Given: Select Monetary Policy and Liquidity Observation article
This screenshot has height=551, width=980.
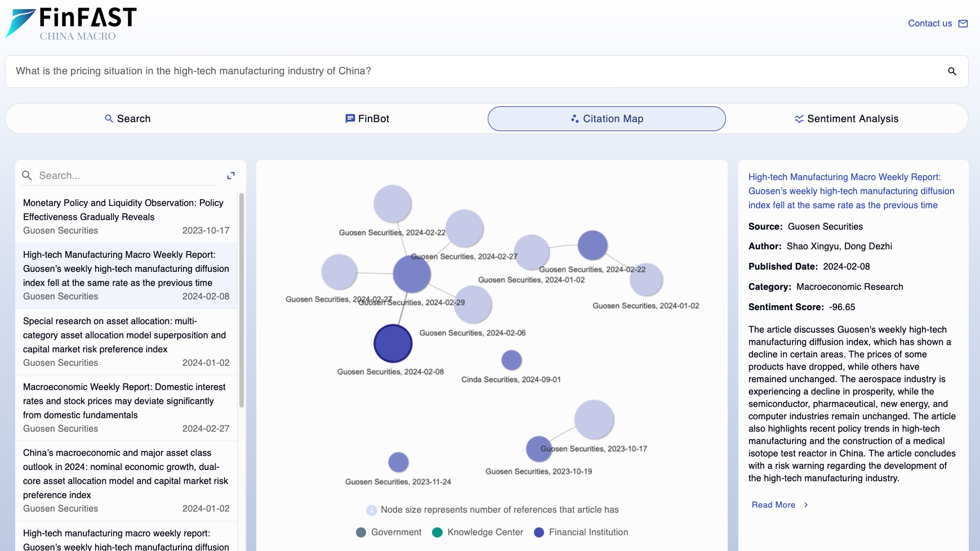Looking at the screenshot, I should pos(126,217).
